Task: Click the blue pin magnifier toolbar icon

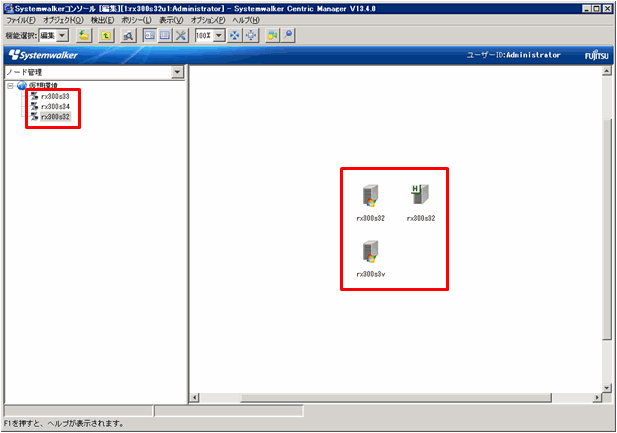Action: [x=288, y=35]
